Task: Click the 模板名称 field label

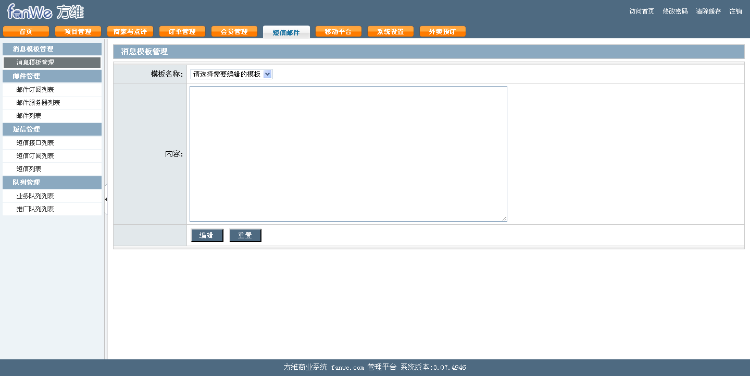Action: pos(166,74)
